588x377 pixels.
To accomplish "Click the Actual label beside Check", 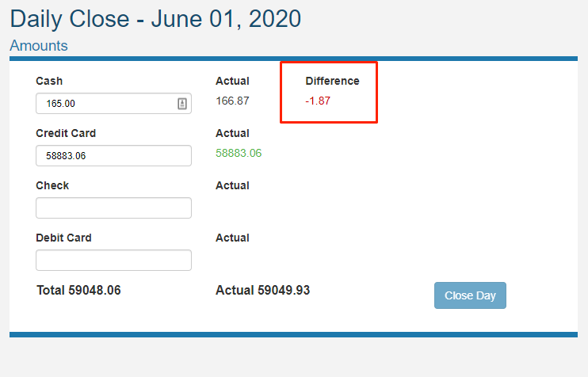I will [232, 185].
